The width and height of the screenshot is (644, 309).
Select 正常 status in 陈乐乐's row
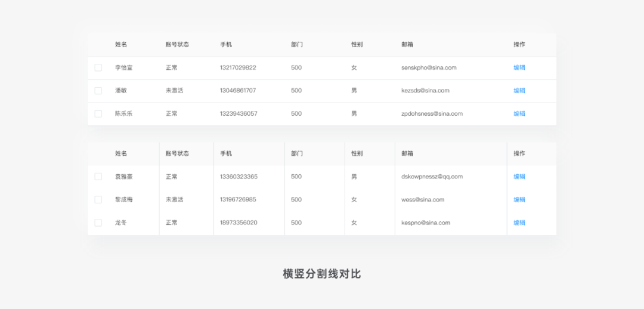171,113
